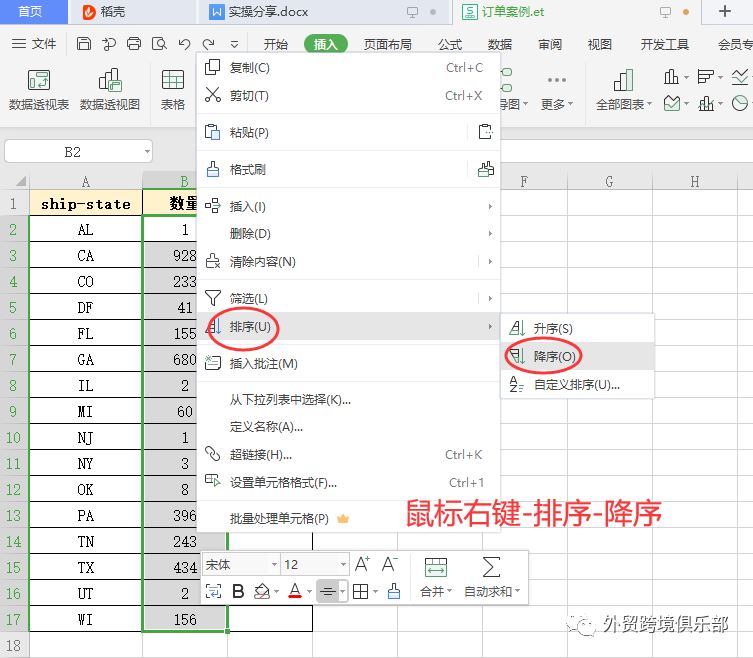
Task: Switch to the 开发工具 ribbon tab
Action: coord(665,44)
